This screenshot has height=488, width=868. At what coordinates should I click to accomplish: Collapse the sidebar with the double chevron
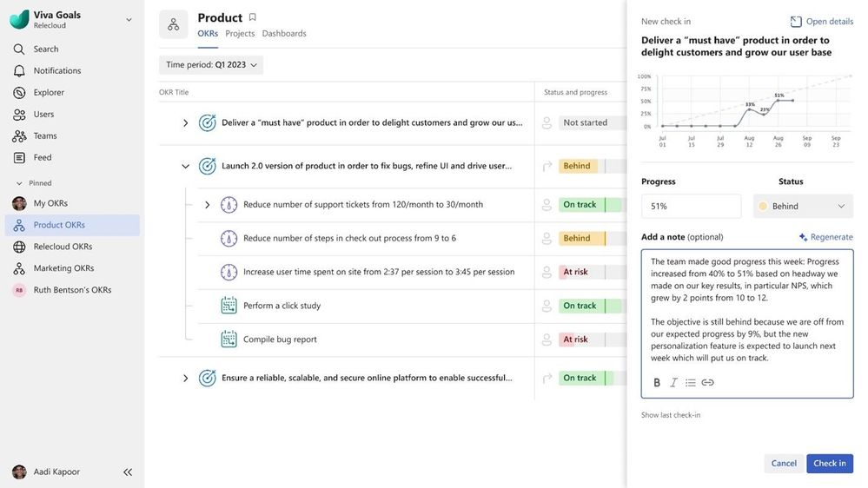point(128,472)
